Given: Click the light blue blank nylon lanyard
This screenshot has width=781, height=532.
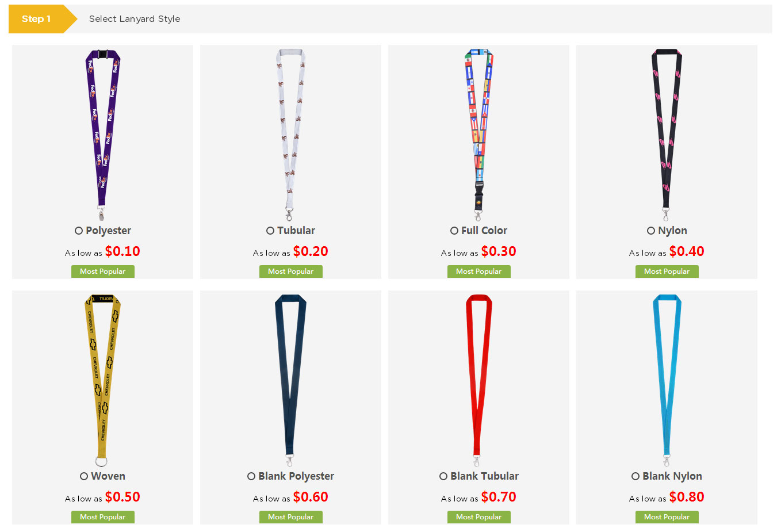Looking at the screenshot, I should pyautogui.click(x=667, y=381).
